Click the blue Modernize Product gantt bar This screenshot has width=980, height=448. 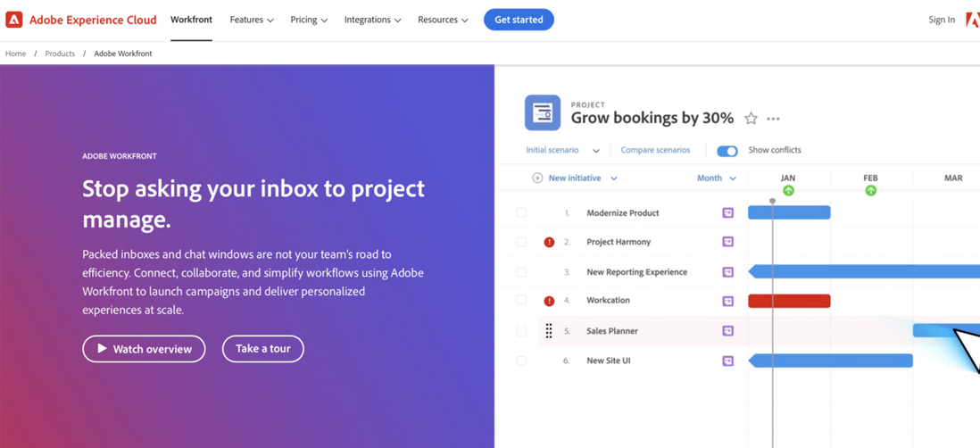(789, 212)
